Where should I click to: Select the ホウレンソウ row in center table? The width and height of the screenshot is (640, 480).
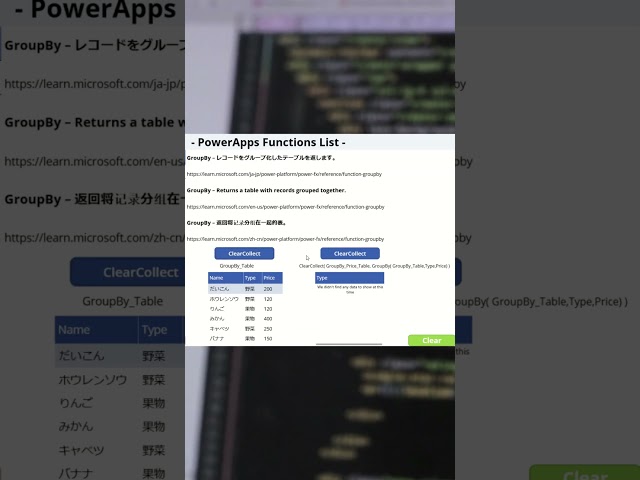(245, 299)
